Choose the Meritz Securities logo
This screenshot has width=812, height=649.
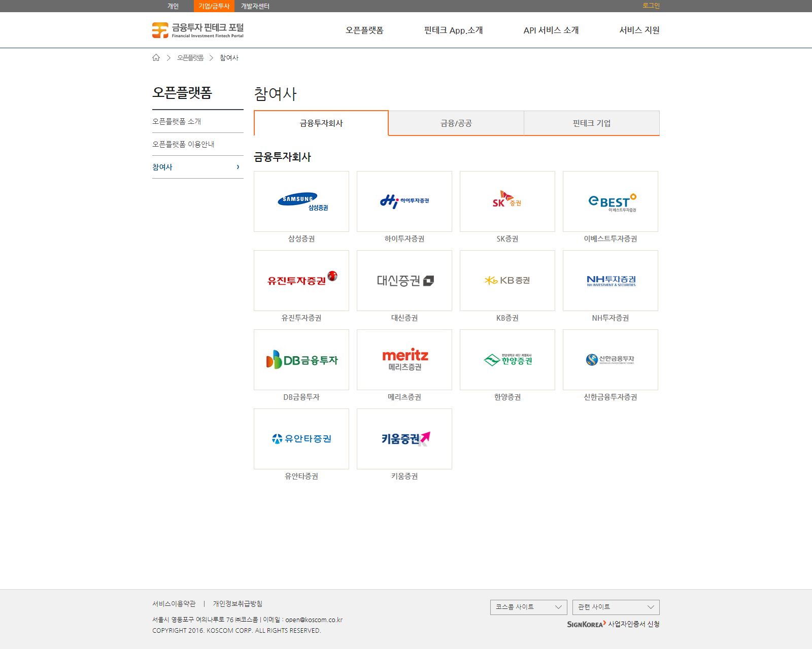click(x=404, y=360)
